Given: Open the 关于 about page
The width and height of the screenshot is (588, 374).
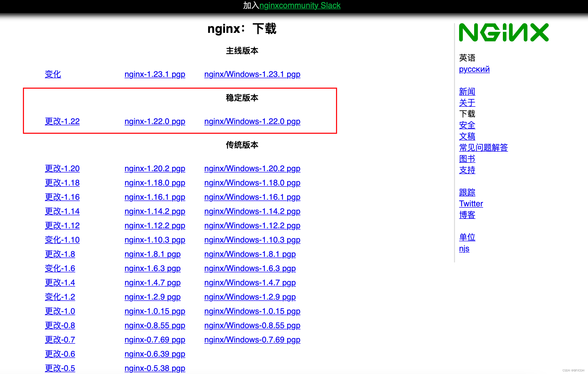Looking at the screenshot, I should [x=467, y=103].
